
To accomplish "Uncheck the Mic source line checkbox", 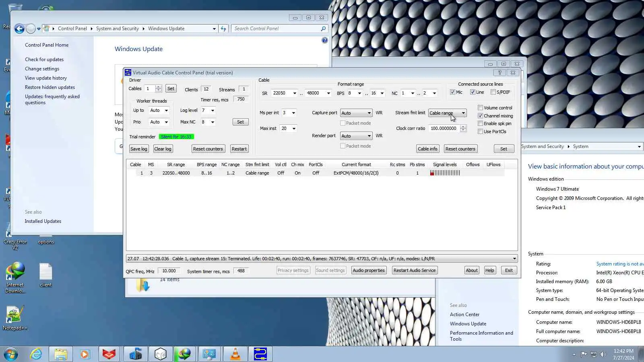I will click(452, 92).
